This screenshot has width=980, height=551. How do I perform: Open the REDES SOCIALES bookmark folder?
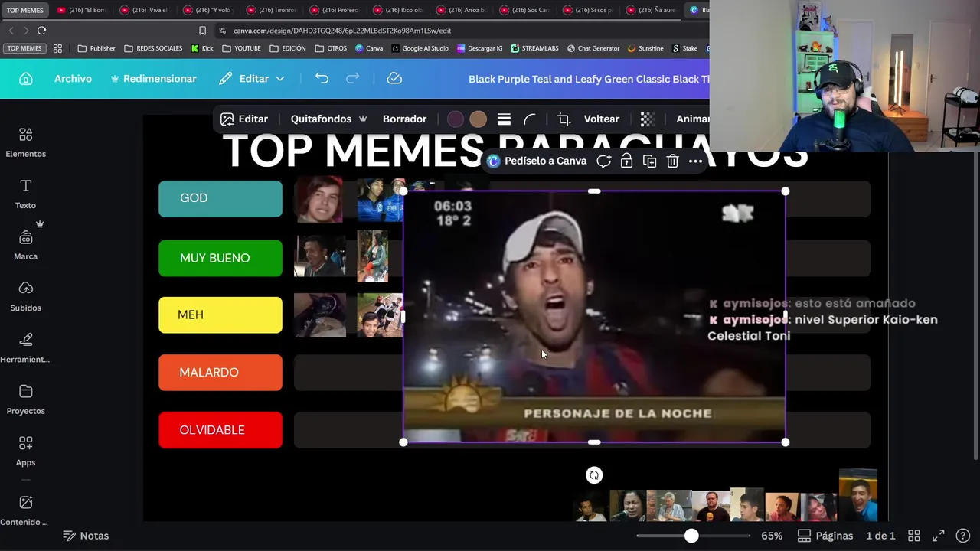[x=153, y=48]
